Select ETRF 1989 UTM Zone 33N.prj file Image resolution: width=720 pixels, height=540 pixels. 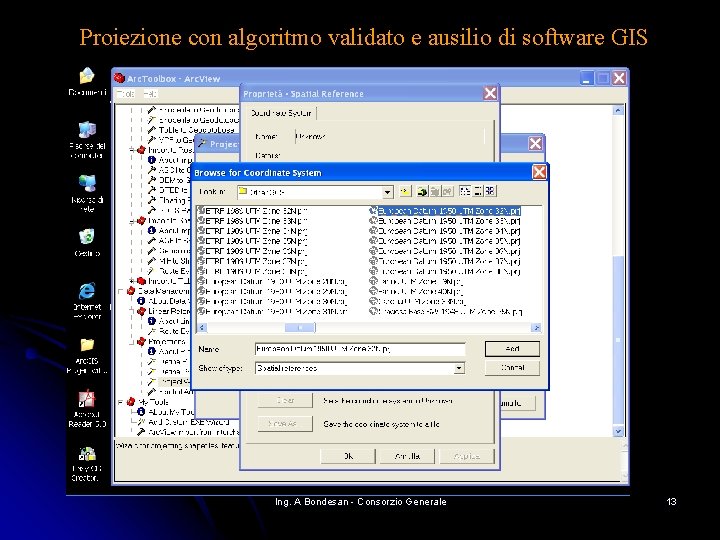pos(253,221)
